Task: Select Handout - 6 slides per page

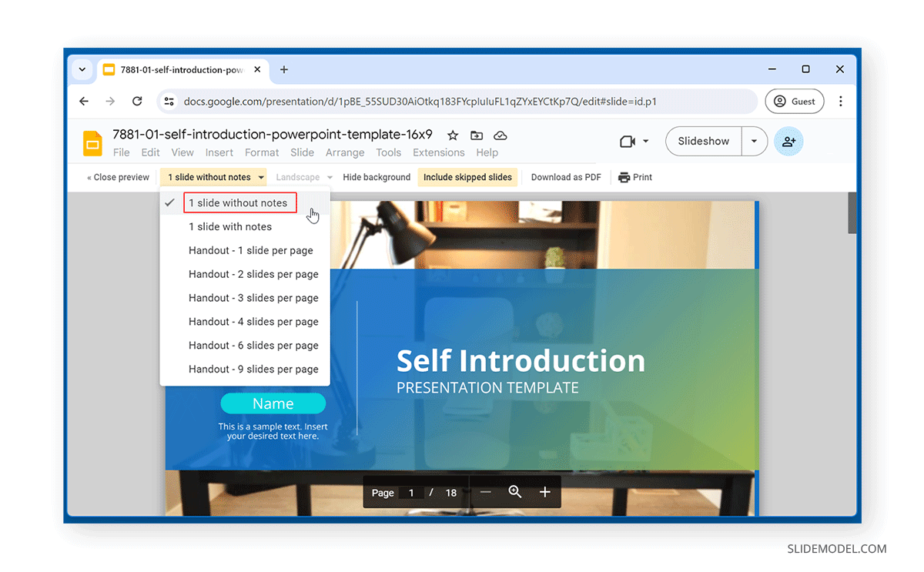Action: pyautogui.click(x=253, y=345)
